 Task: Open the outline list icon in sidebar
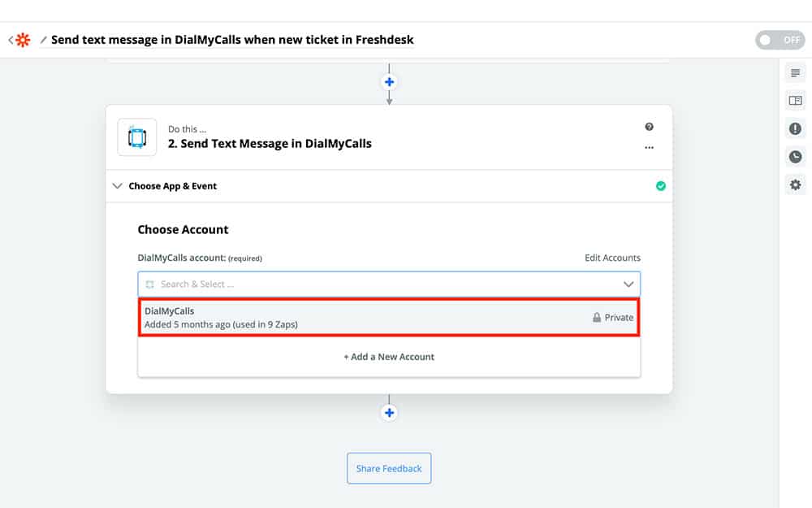[x=795, y=73]
